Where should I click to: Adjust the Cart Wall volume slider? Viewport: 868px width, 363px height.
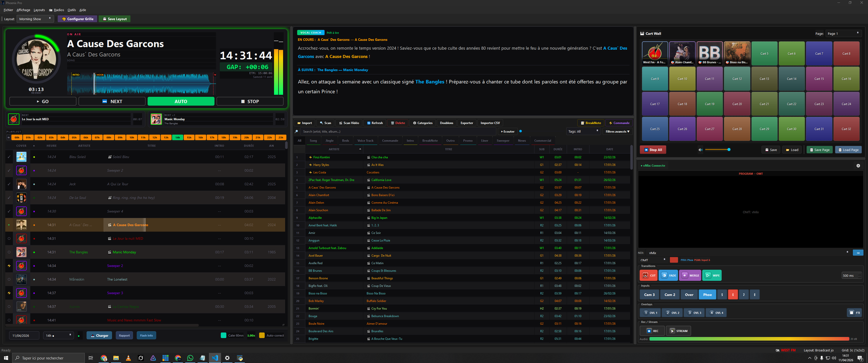717,150
